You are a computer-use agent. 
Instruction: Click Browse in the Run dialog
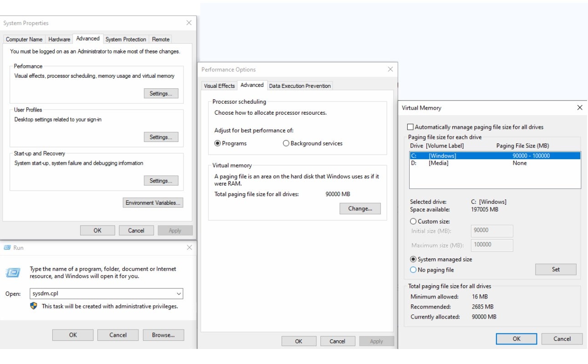163,334
